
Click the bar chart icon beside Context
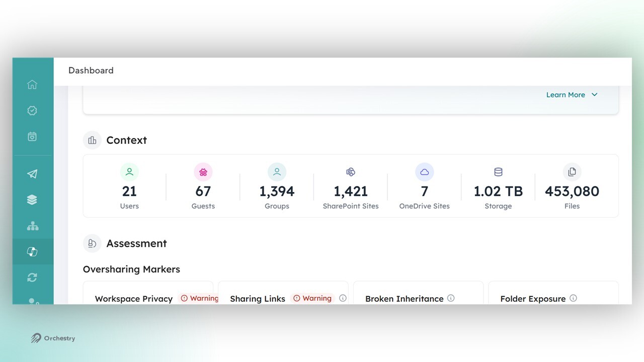pyautogui.click(x=92, y=140)
